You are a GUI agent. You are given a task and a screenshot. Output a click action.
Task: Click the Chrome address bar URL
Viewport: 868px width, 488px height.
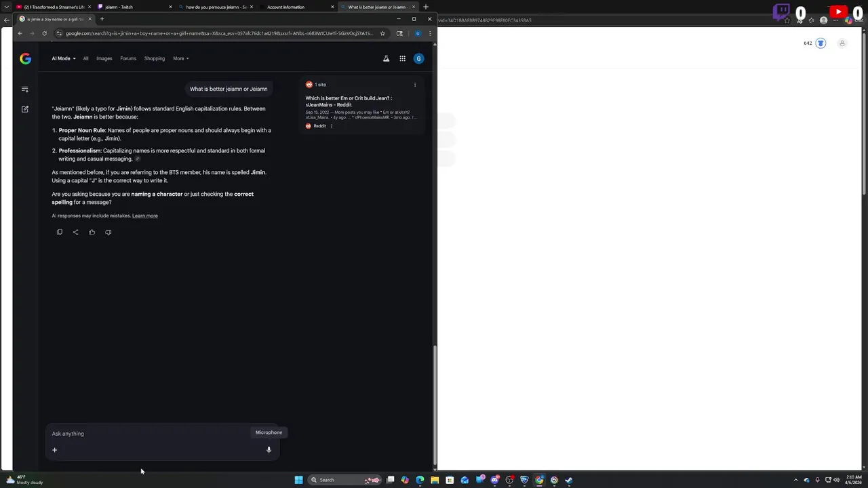[x=219, y=33]
